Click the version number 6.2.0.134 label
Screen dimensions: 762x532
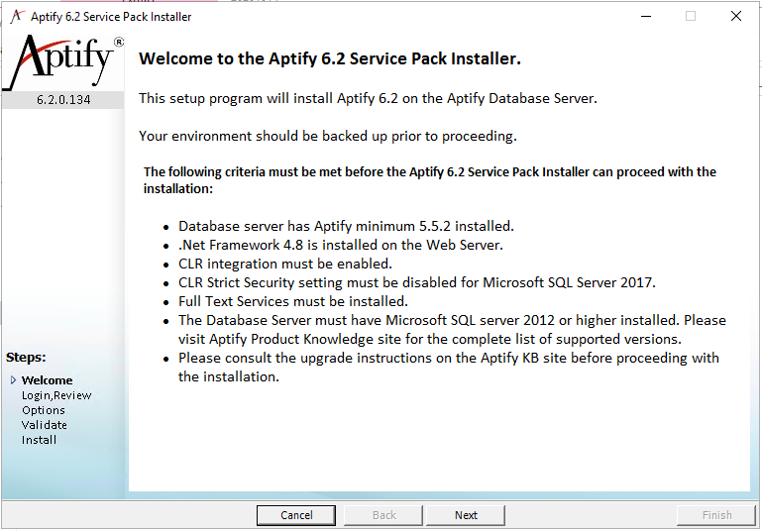point(63,100)
